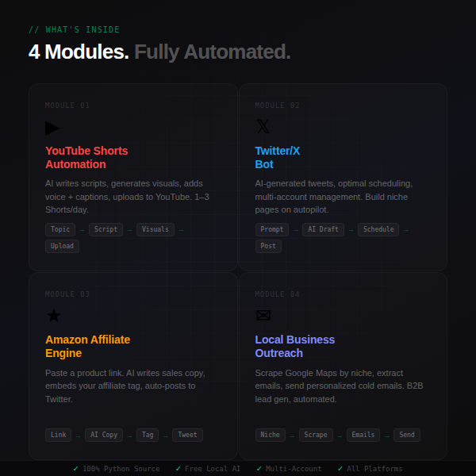Click the '// WHAT'S INSIDE' section label

pos(74,30)
